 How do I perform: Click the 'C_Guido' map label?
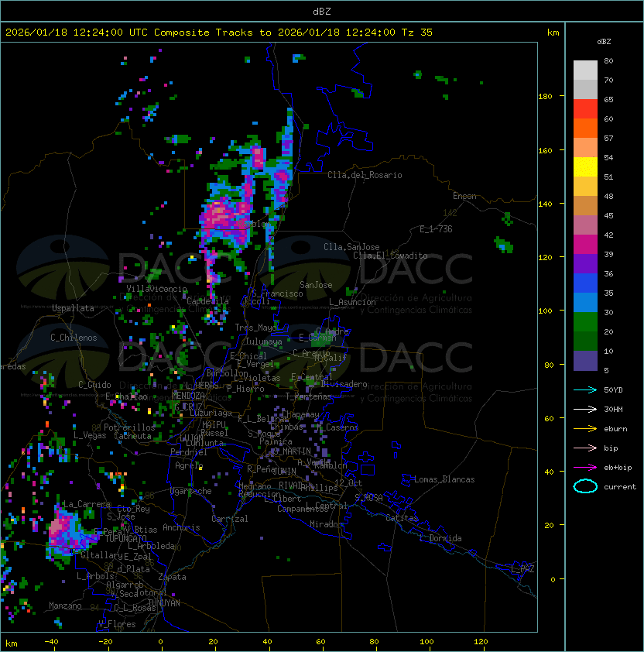pyautogui.click(x=94, y=385)
